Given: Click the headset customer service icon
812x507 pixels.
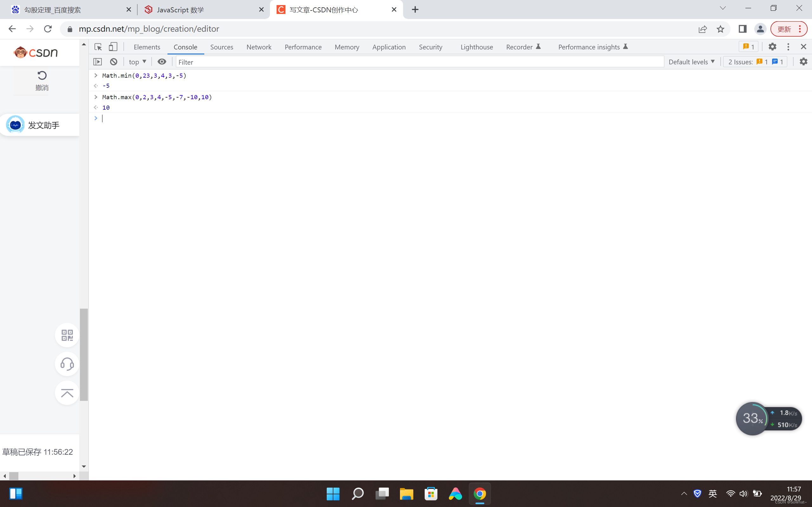Looking at the screenshot, I should click(x=67, y=364).
